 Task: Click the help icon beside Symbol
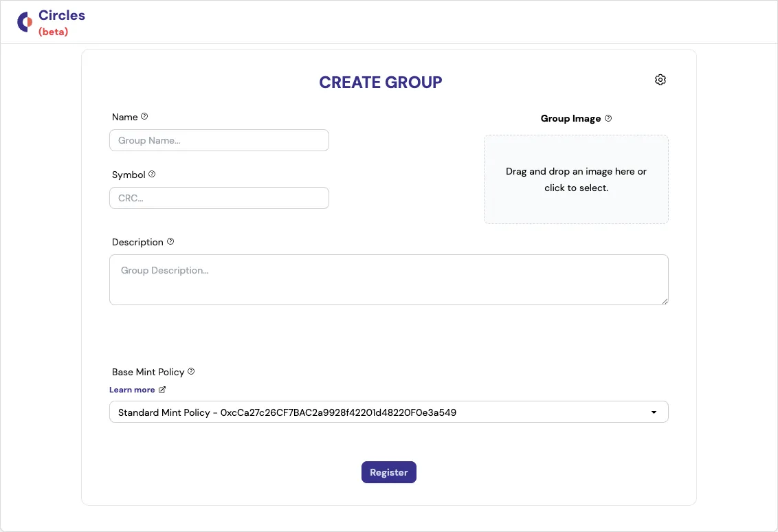pyautogui.click(x=152, y=175)
